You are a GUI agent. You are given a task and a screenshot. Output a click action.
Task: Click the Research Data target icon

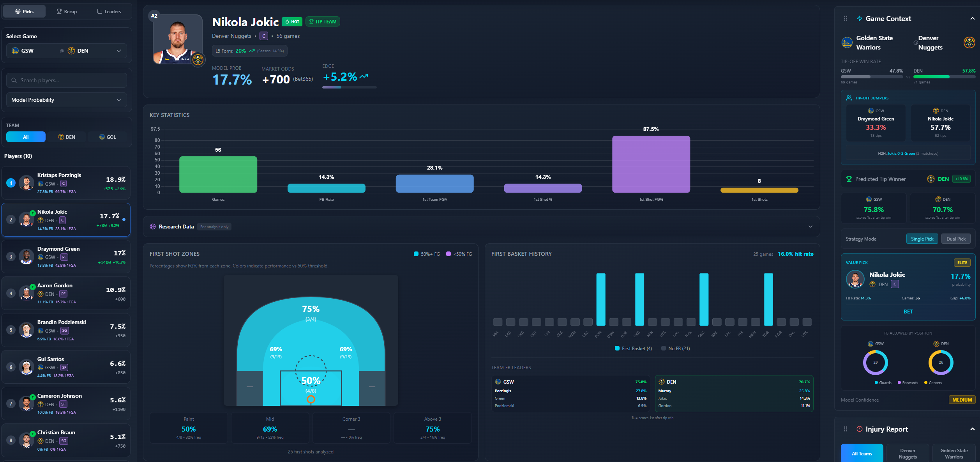[152, 227]
